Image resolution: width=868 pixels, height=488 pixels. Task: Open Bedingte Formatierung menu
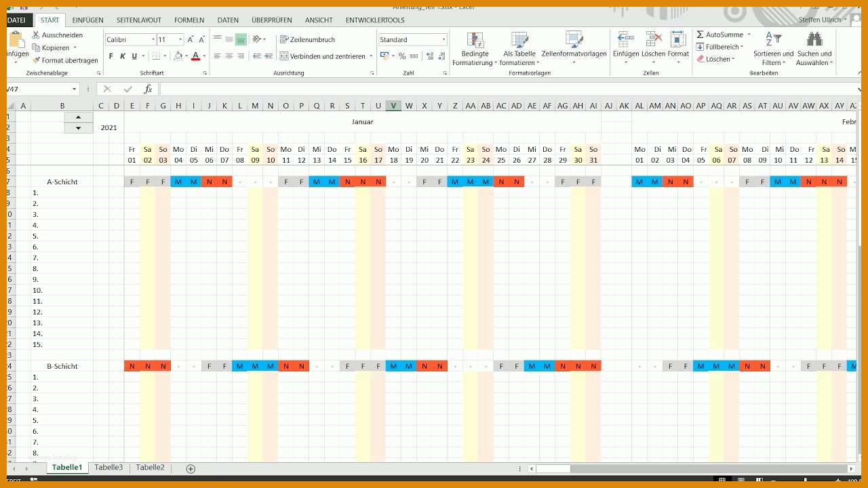[x=475, y=48]
